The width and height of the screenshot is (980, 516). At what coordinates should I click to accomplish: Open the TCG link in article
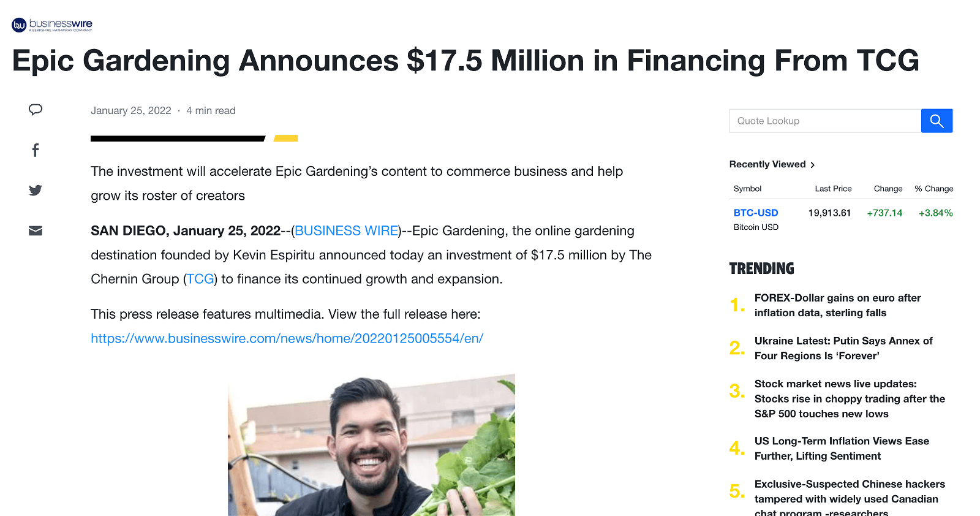(x=200, y=279)
